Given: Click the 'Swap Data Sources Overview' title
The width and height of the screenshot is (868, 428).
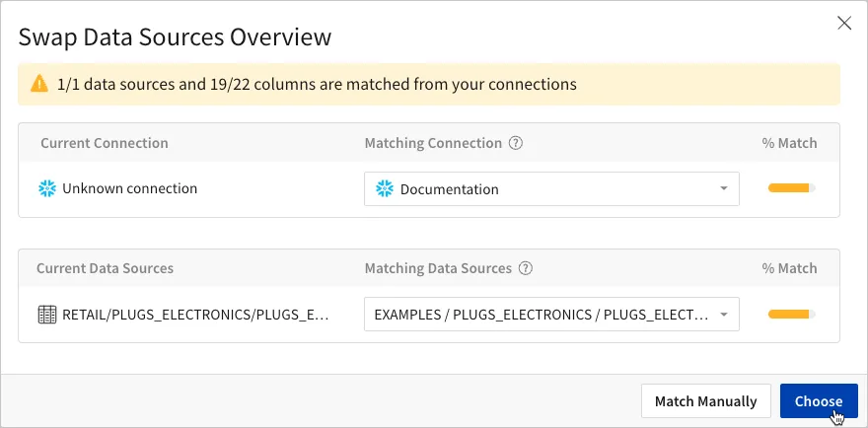Looking at the screenshot, I should 175,37.
